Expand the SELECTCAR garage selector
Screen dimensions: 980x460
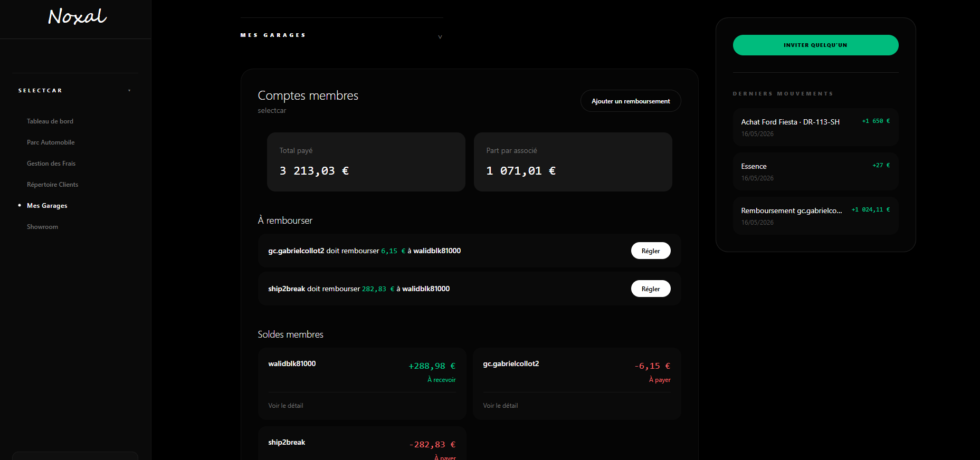[x=74, y=91]
